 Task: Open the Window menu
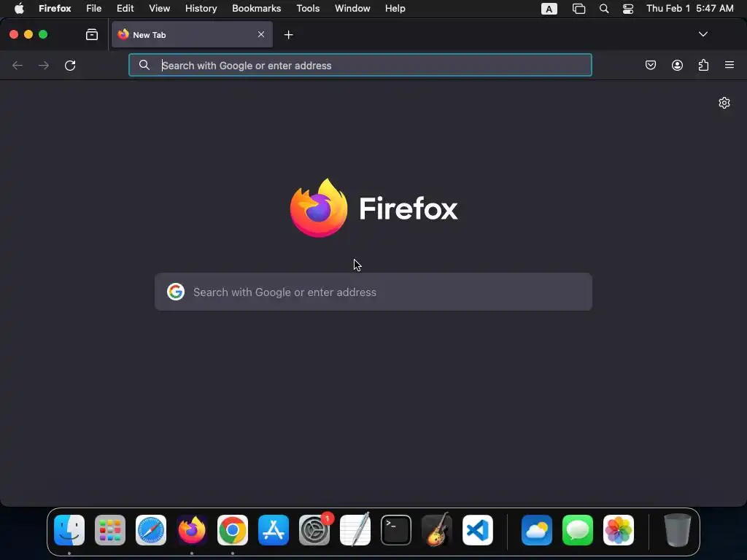(x=352, y=9)
